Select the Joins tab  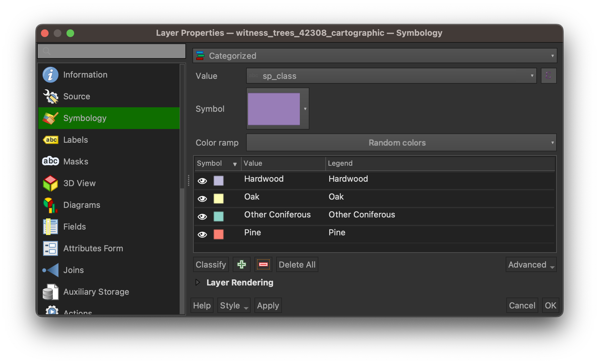pos(109,270)
